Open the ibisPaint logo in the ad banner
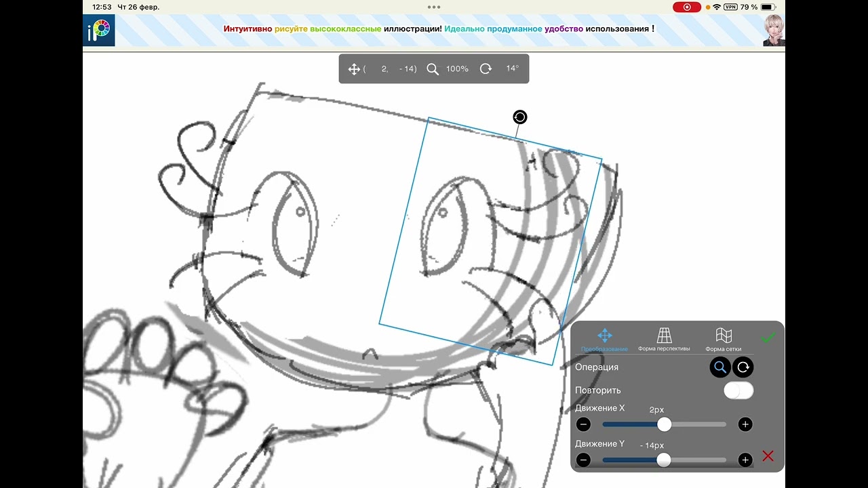 click(x=99, y=30)
